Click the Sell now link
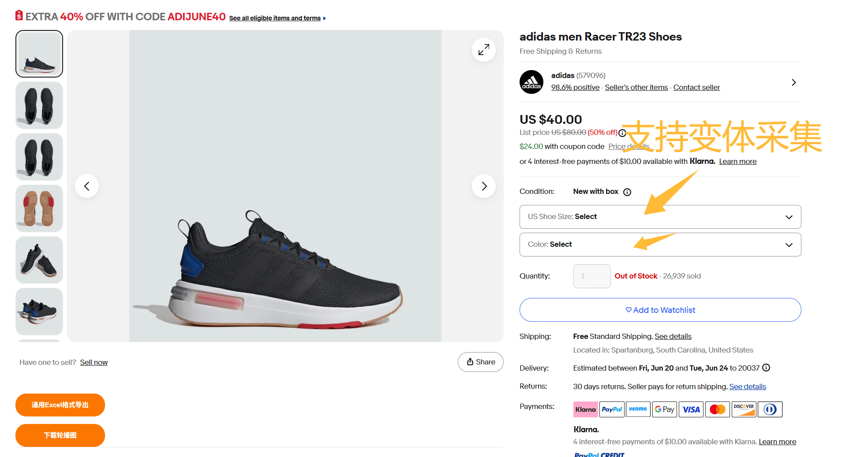Viewport: 868px width, 457px height. coord(94,362)
